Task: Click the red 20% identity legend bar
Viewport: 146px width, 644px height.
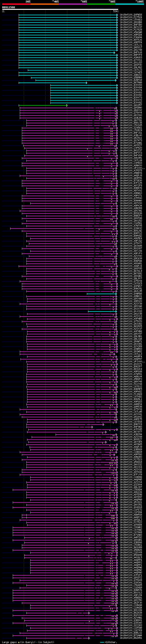Action: tap(16, 4)
